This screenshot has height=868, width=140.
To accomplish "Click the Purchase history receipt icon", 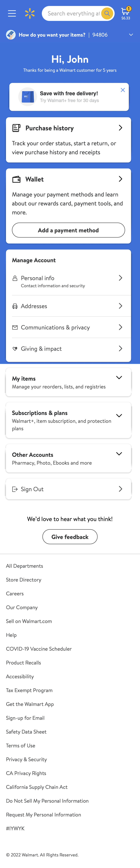I will 16,128.
